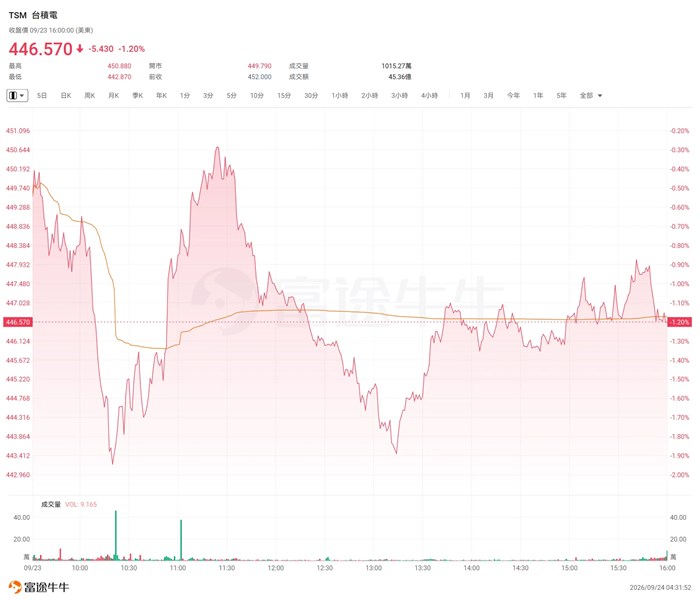Choose the 3小時 interval
Image resolution: width=700 pixels, height=602 pixels.
400,96
